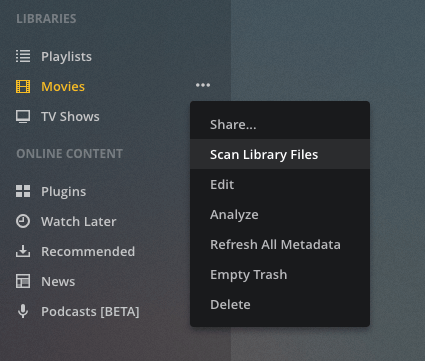The height and width of the screenshot is (361, 425).
Task: Click the Movies film strip icon
Action: [x=23, y=86]
